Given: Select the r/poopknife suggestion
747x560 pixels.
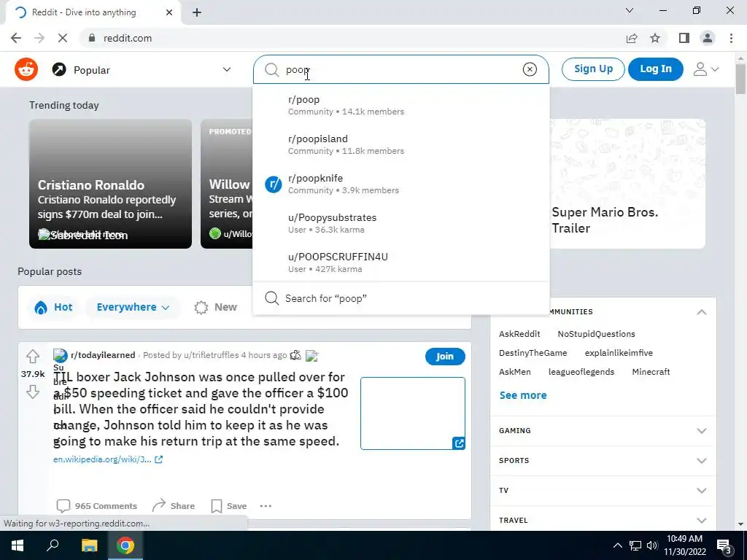Looking at the screenshot, I should 401,184.
